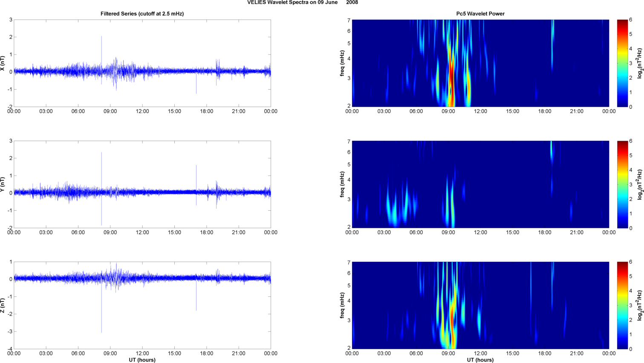The height and width of the screenshot is (363, 644).
Task: Click log2(nT²/Hz) label beside Y colorbar
Action: (x=640, y=184)
